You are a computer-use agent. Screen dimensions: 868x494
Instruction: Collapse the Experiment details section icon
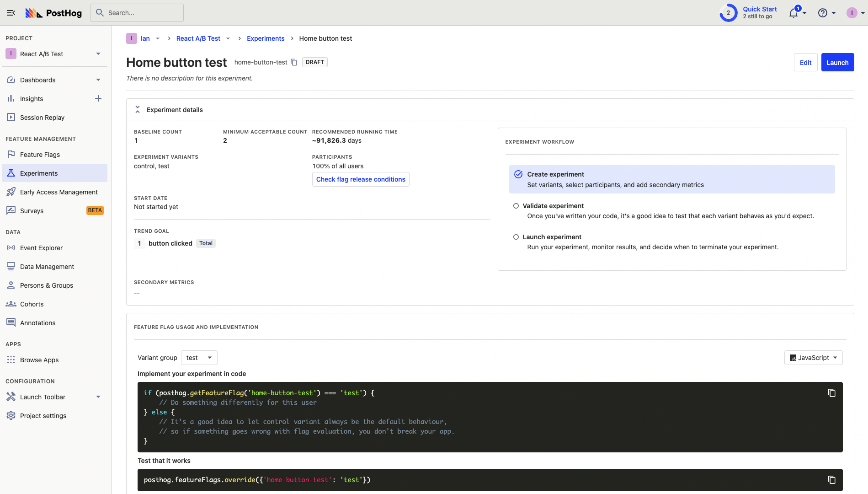click(x=137, y=109)
